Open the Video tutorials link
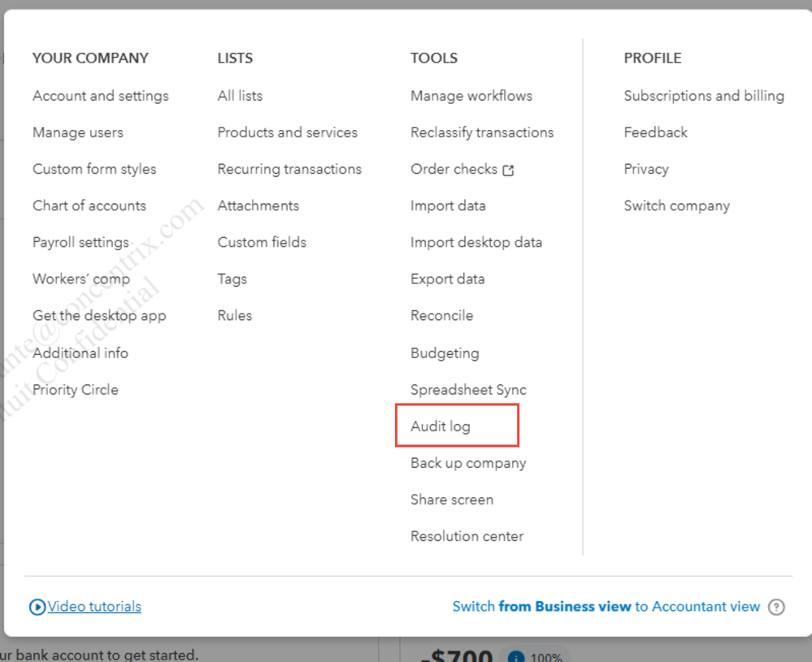This screenshot has height=662, width=812. [x=91, y=606]
